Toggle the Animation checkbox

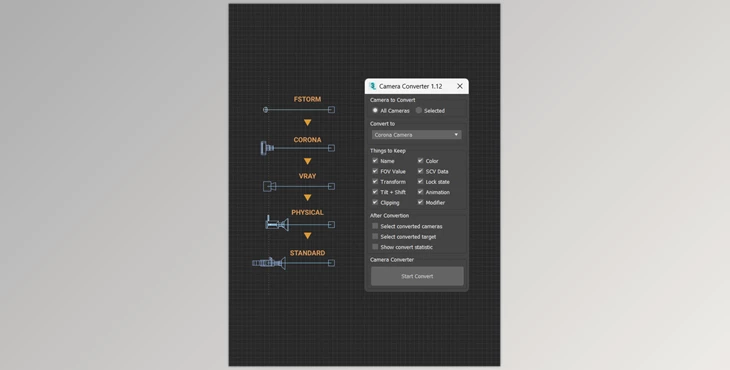[420, 192]
